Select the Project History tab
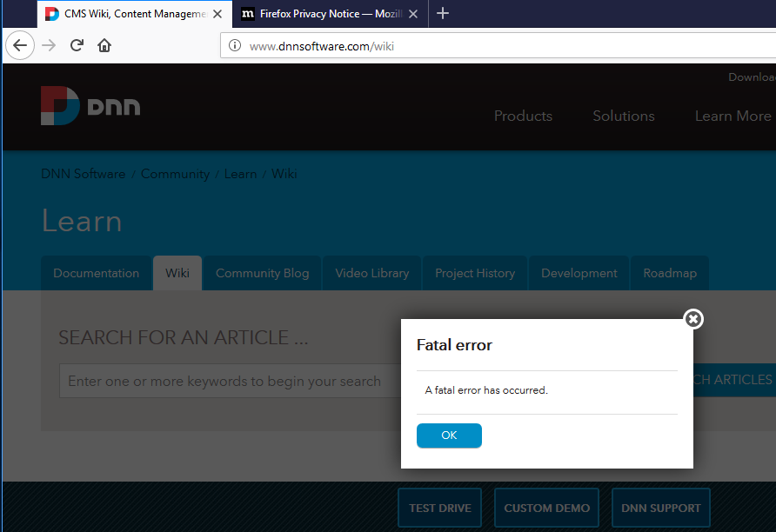This screenshot has width=776, height=532. pyautogui.click(x=475, y=273)
